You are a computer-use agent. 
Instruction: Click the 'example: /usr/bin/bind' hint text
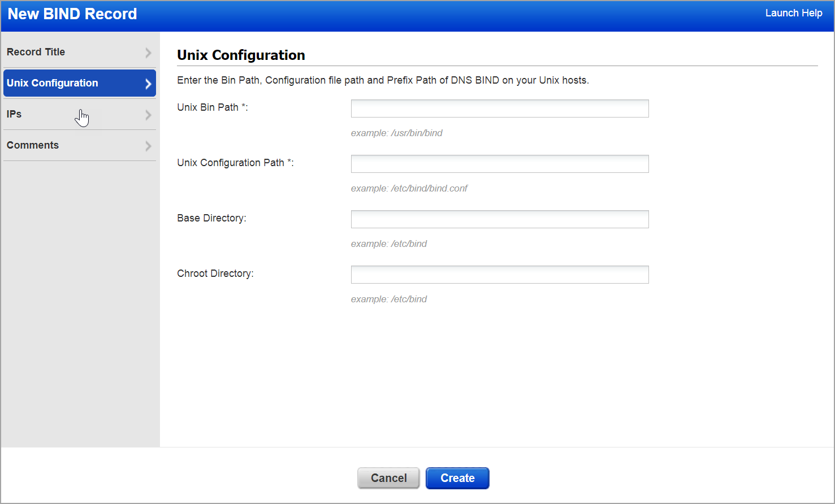pos(397,133)
